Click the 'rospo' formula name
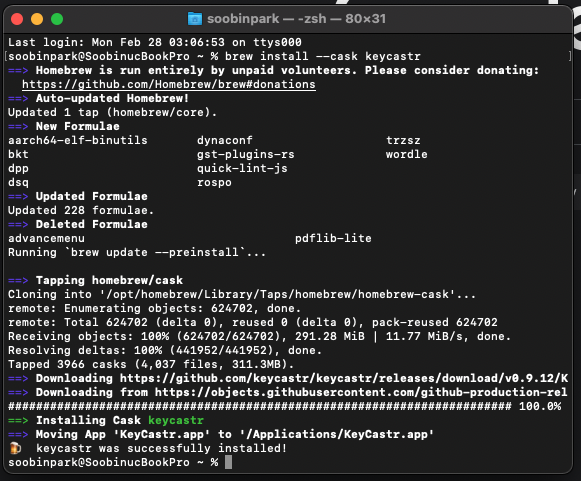 214,183
